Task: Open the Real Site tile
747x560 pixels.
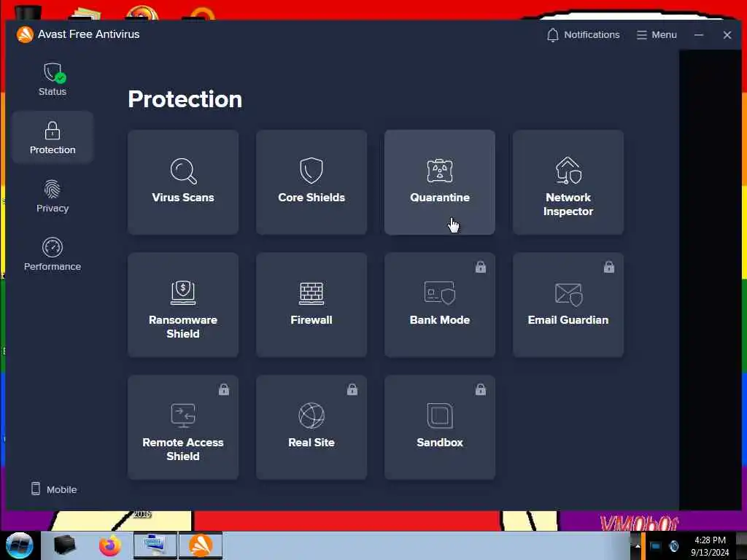Action: pos(311,427)
